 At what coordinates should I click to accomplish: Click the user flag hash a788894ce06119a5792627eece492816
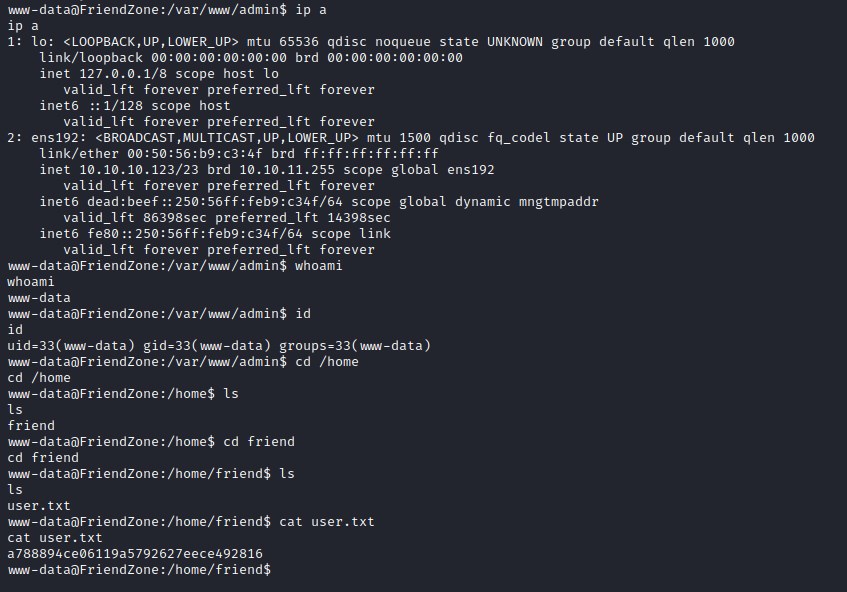(x=135, y=553)
